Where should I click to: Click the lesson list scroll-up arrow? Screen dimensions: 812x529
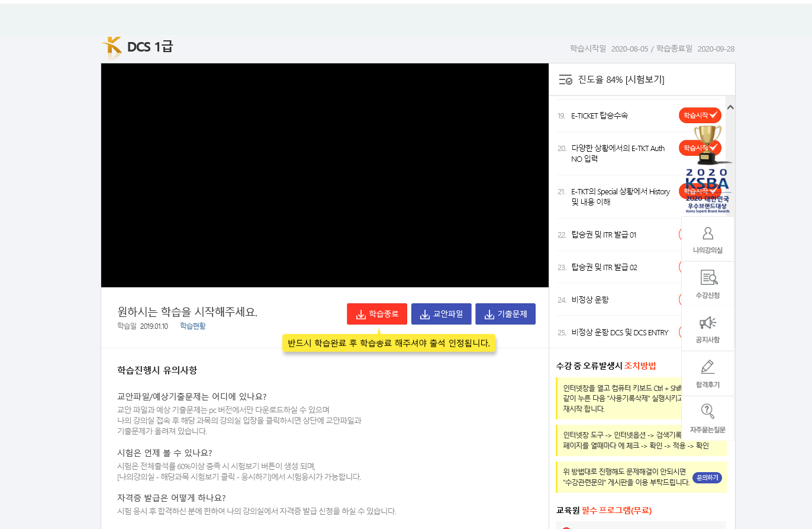tap(730, 107)
